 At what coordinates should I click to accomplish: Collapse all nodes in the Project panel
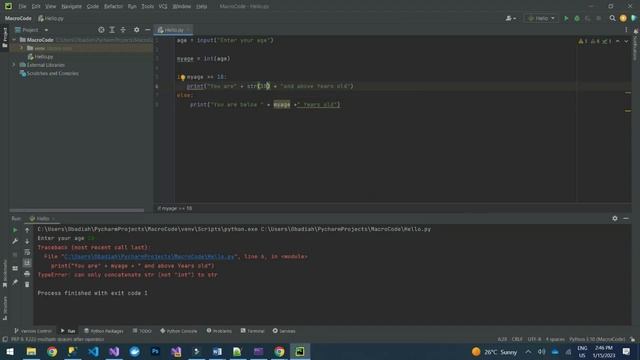click(123, 30)
